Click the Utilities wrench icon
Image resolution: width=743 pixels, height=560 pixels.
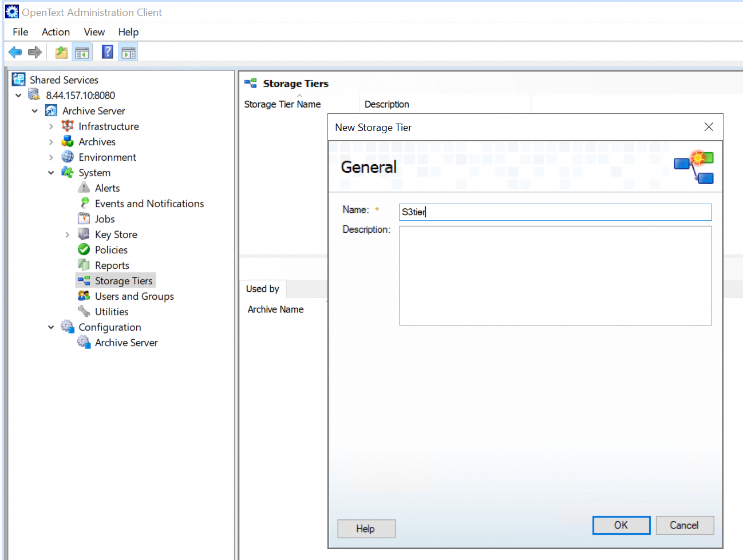[x=84, y=311]
